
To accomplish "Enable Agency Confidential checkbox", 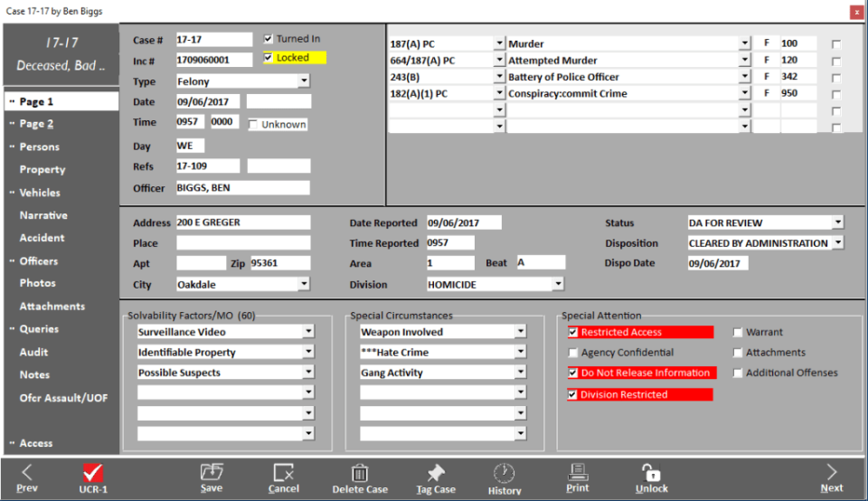I will [x=573, y=353].
